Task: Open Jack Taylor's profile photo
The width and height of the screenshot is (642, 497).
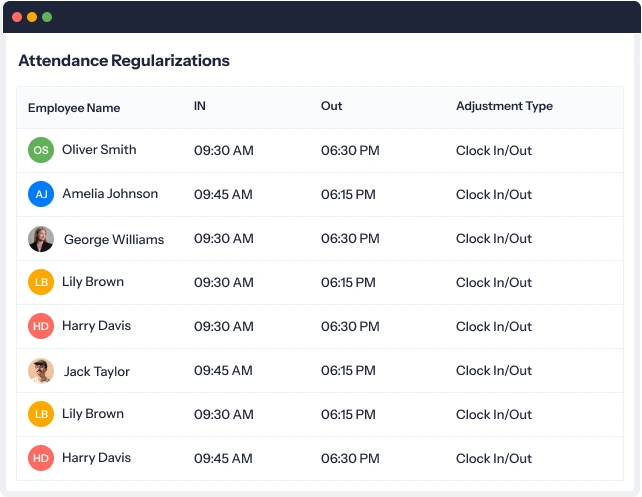Action: pyautogui.click(x=41, y=371)
